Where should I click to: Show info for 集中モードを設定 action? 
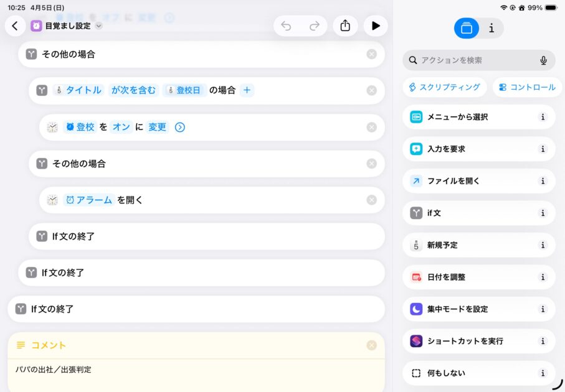[543, 309]
